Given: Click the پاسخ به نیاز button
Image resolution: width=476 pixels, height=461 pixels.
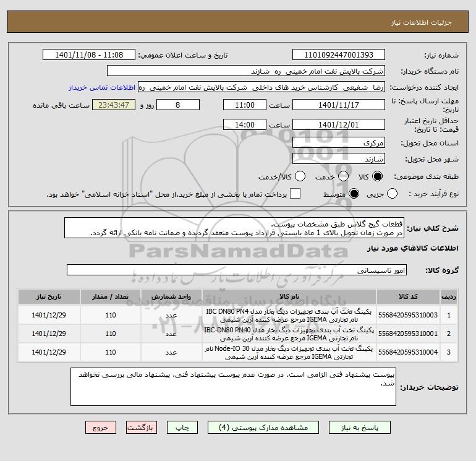Looking at the screenshot, I should [360, 428].
